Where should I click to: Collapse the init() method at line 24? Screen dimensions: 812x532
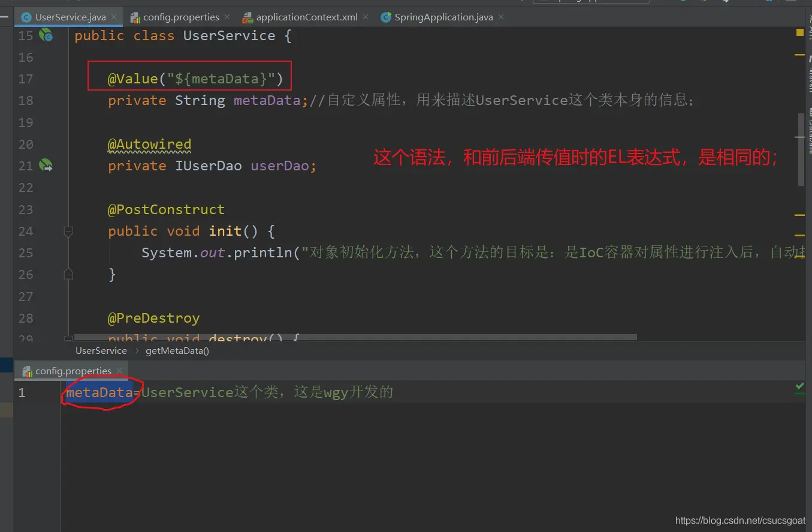(x=68, y=231)
